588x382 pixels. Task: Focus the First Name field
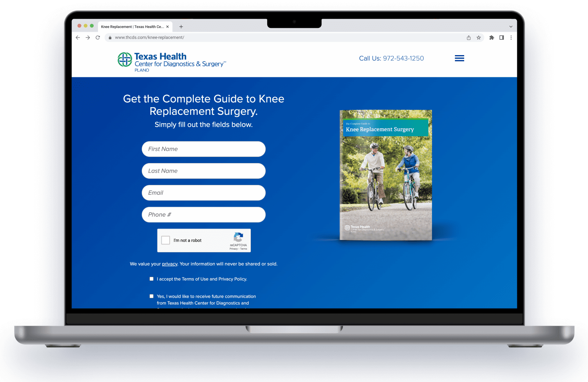pyautogui.click(x=204, y=149)
